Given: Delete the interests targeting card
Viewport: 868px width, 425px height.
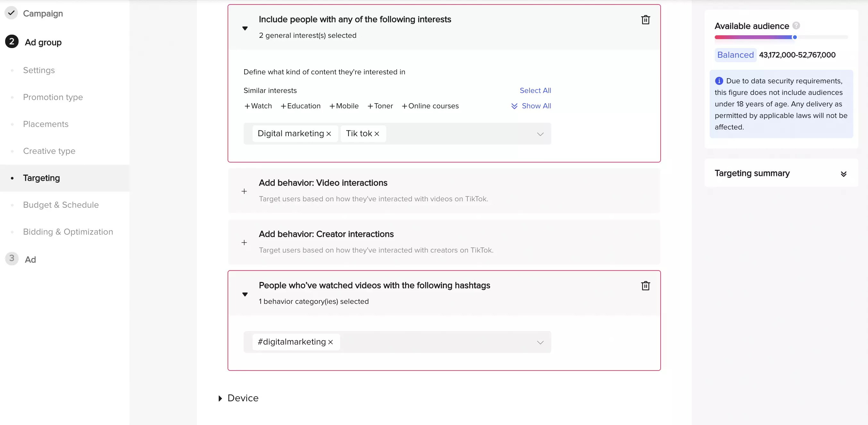Looking at the screenshot, I should (645, 20).
